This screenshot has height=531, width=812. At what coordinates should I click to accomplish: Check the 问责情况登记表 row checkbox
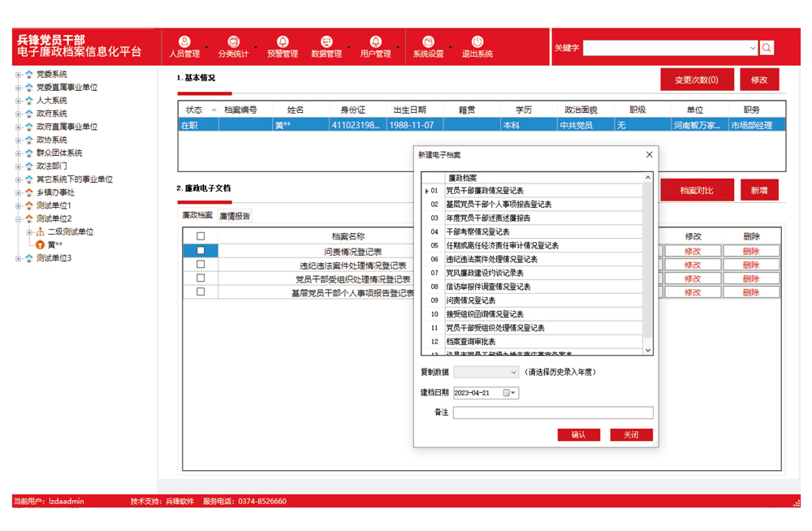[201, 251]
